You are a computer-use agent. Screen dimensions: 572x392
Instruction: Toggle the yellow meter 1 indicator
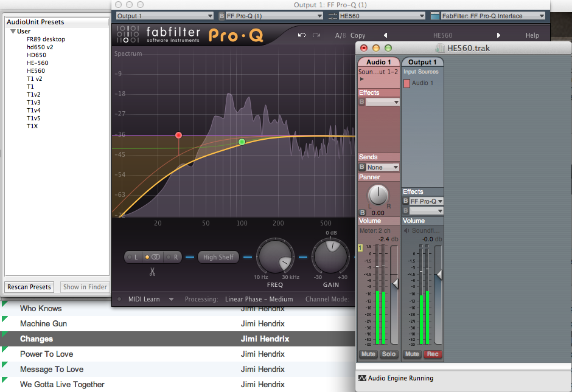(360, 248)
